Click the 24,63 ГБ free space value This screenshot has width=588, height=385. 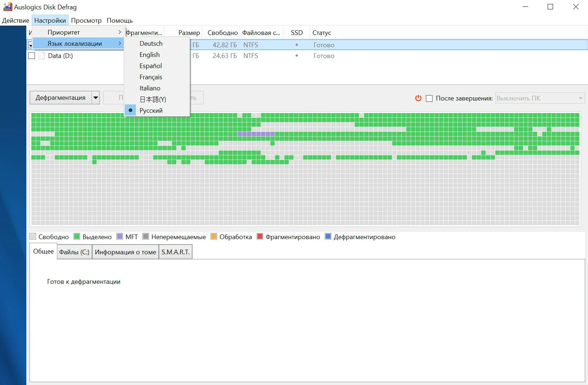pos(225,56)
